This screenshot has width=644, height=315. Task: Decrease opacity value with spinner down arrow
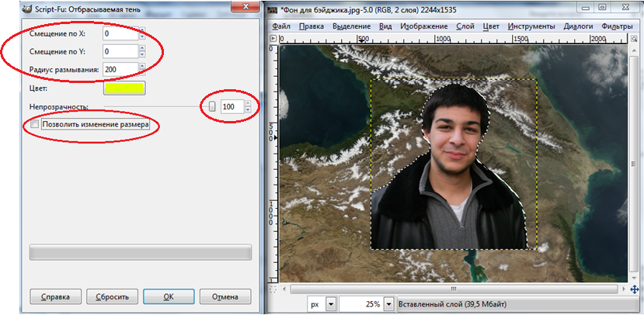coord(248,110)
